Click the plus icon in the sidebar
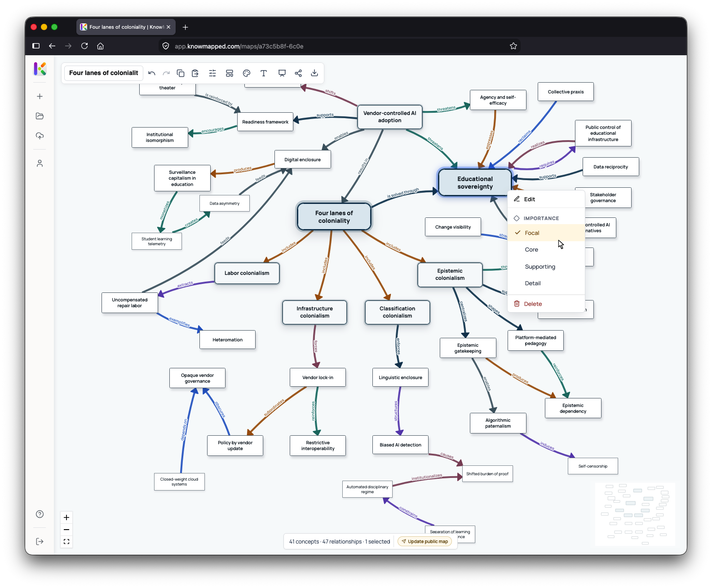The image size is (712, 588). click(x=40, y=97)
